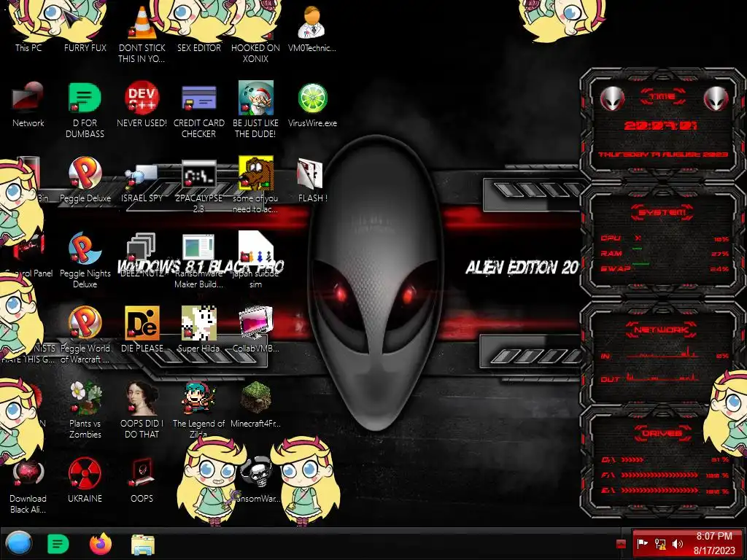Image resolution: width=747 pixels, height=560 pixels.
Task: Open the OOPS desktop shortcut
Action: 142,473
